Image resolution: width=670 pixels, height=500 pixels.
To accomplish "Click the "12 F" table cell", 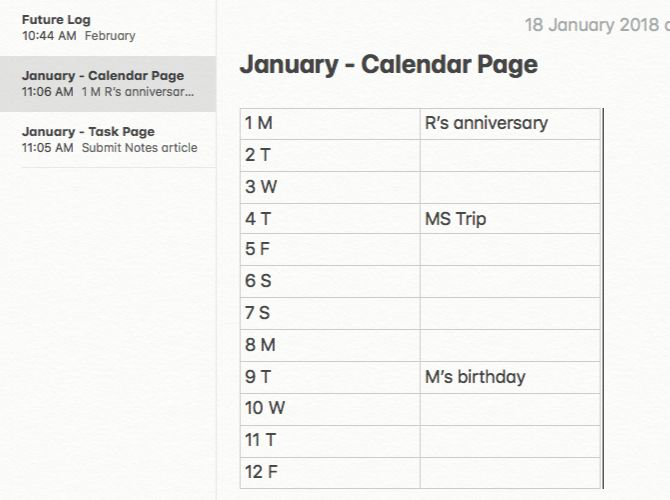I will [330, 472].
